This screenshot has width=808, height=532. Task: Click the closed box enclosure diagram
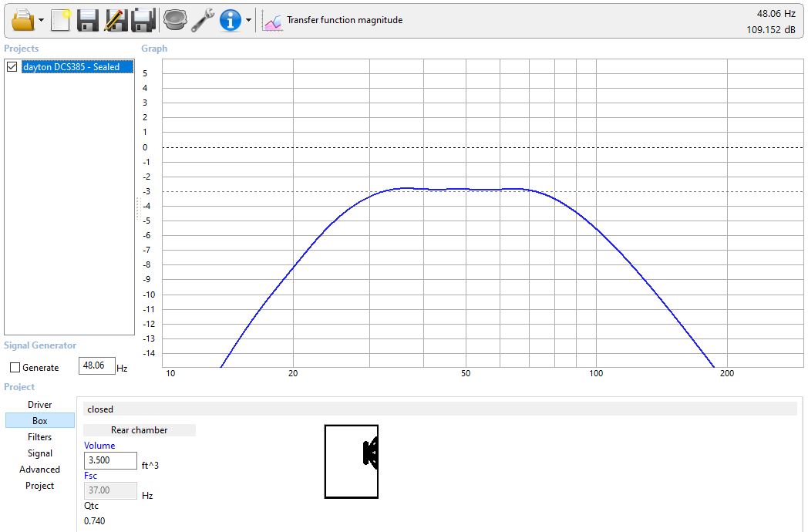click(x=352, y=461)
